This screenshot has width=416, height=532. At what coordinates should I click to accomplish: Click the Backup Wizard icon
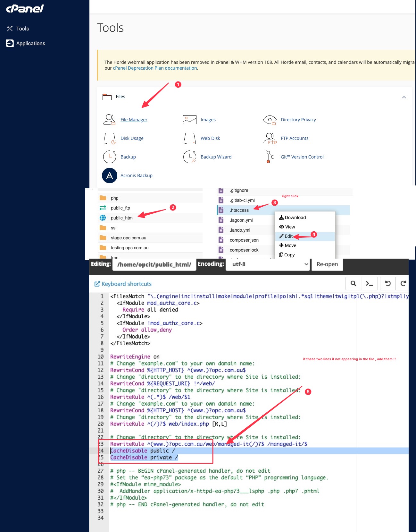pos(189,157)
